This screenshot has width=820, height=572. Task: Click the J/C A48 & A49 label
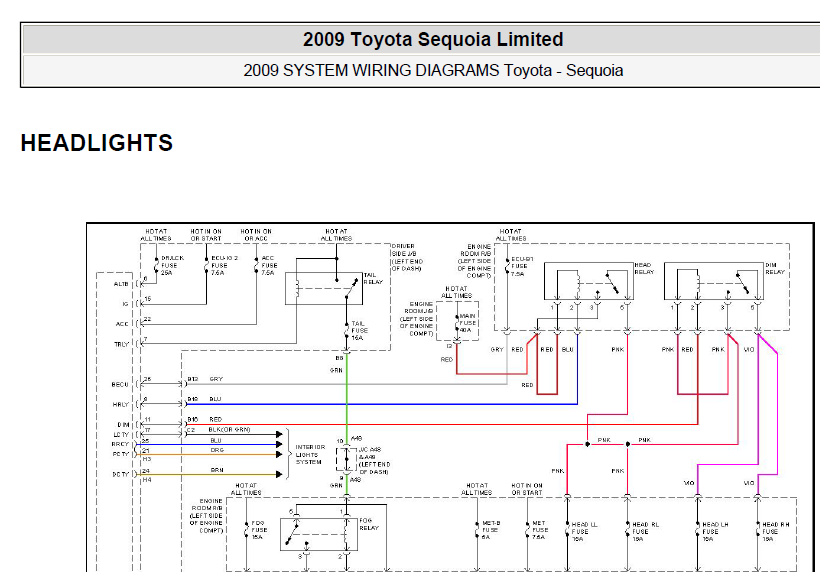click(374, 460)
